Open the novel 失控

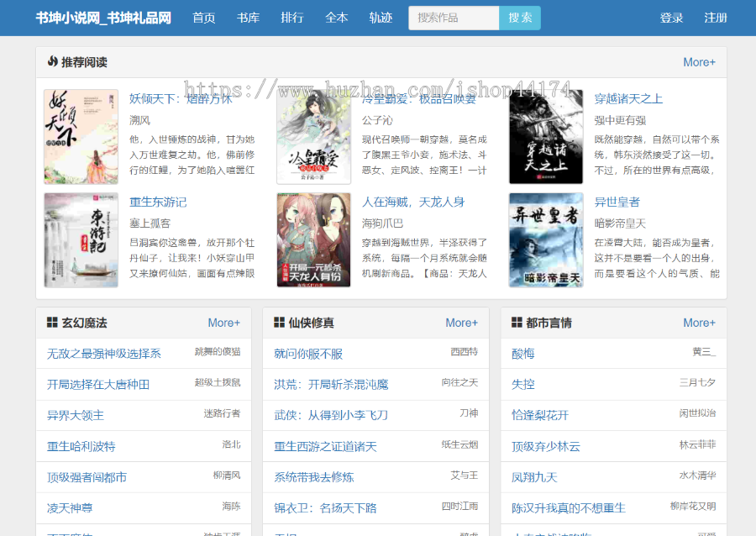click(x=523, y=385)
